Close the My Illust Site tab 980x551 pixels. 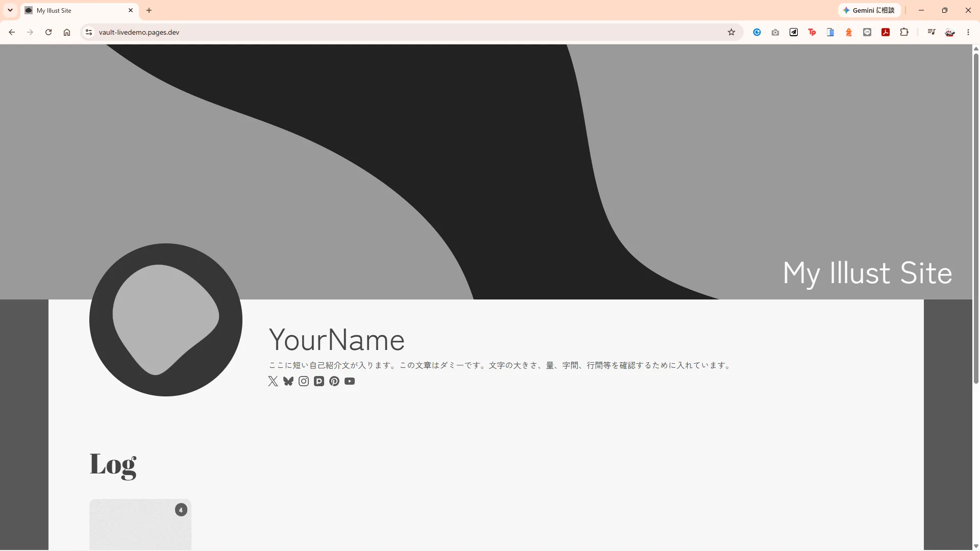tap(131, 10)
